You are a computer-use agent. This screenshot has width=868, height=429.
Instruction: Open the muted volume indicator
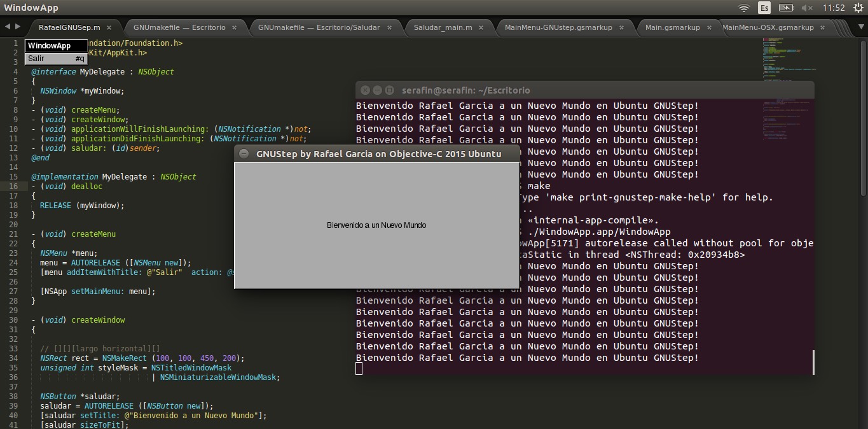(807, 8)
